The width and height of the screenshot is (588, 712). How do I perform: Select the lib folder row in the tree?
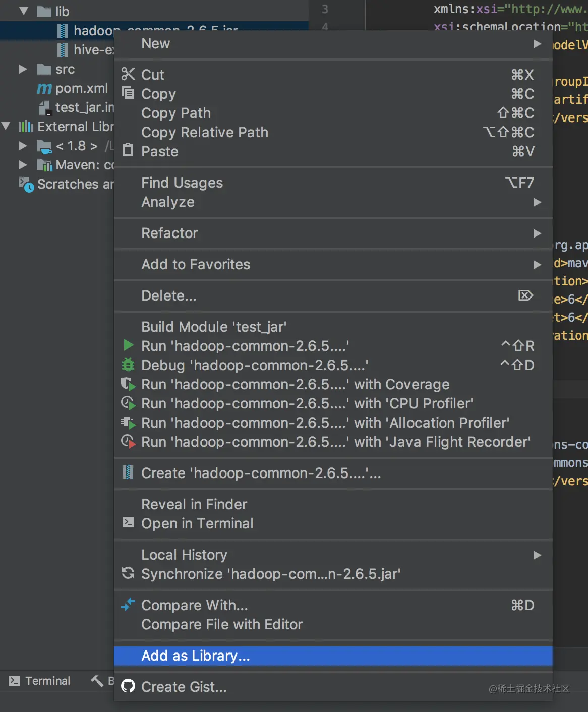tap(154, 11)
